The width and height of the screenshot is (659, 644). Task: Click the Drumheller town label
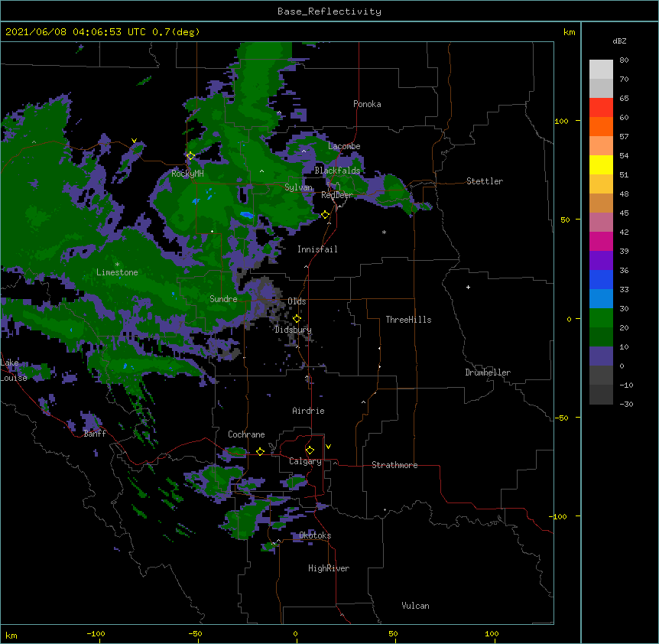tap(488, 372)
